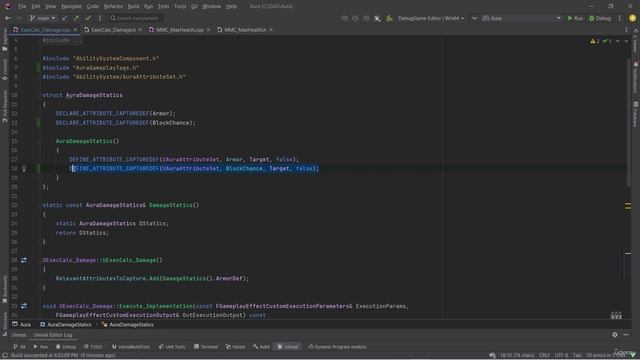The height and width of the screenshot is (360, 640).
Task: Open the Build menu
Action: coord(133,6)
